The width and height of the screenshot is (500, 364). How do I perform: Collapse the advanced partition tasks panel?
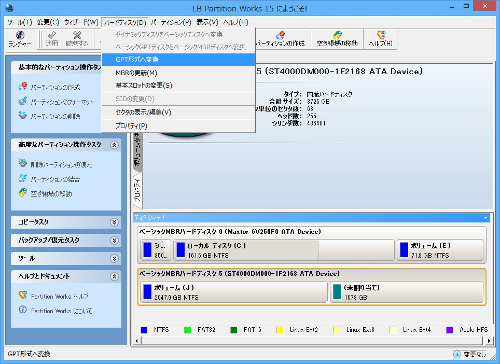114,145
